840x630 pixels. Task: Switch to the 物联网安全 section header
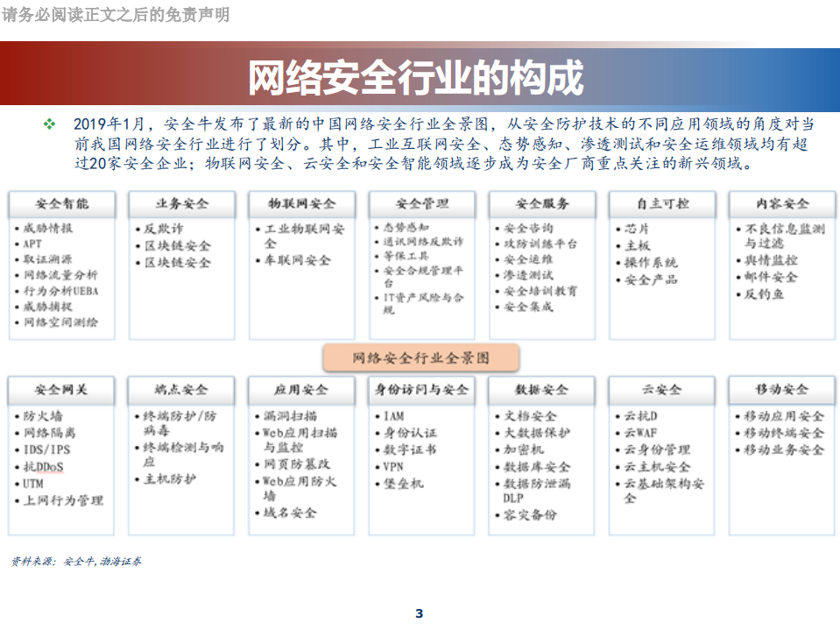[300, 203]
